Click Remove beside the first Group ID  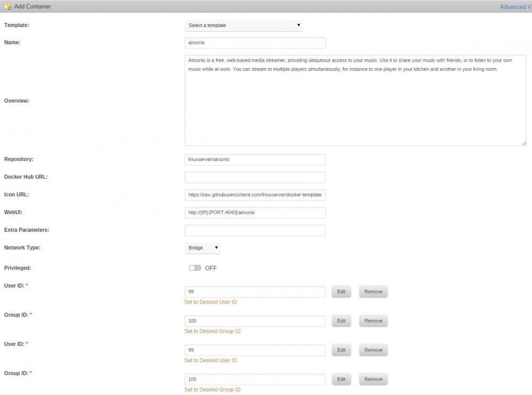(373, 321)
